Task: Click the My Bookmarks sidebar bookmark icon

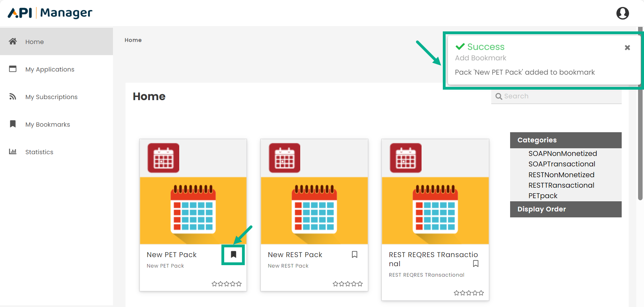Action: [13, 124]
